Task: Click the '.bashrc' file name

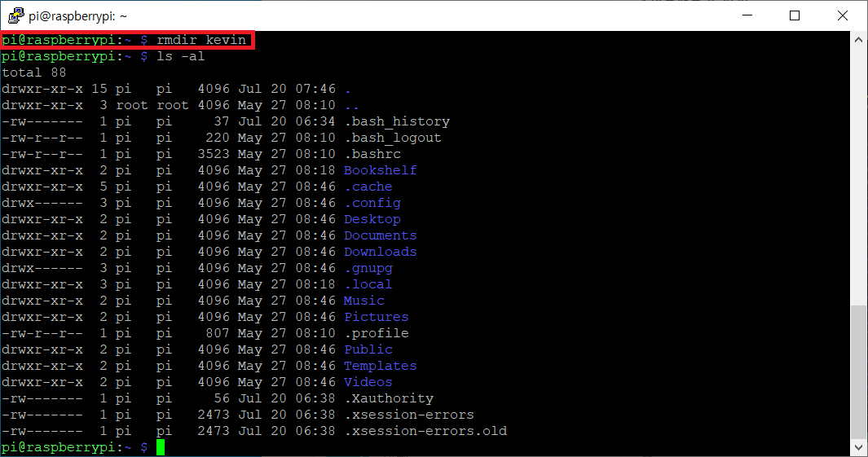Action: click(372, 154)
